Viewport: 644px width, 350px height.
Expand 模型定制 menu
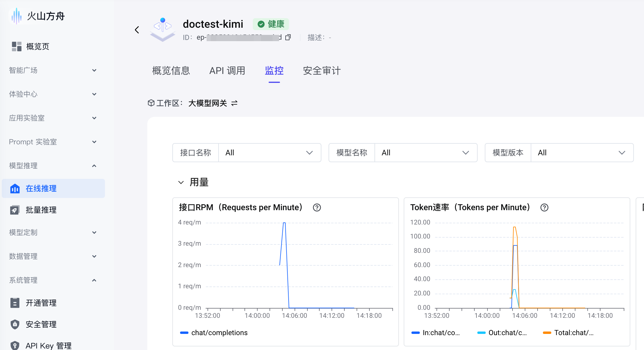(x=94, y=233)
